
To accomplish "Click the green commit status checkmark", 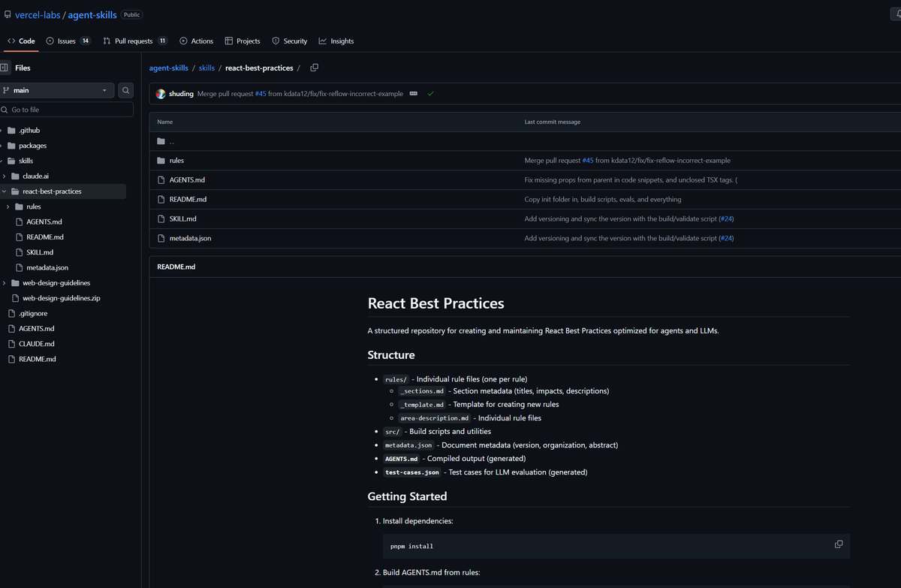I will click(x=431, y=94).
